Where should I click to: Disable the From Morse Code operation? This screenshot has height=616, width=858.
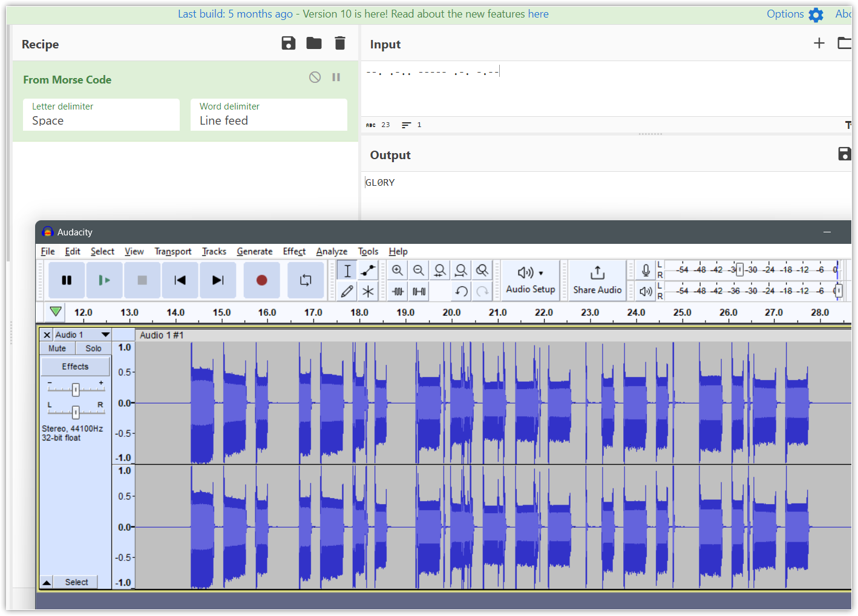pos(315,77)
